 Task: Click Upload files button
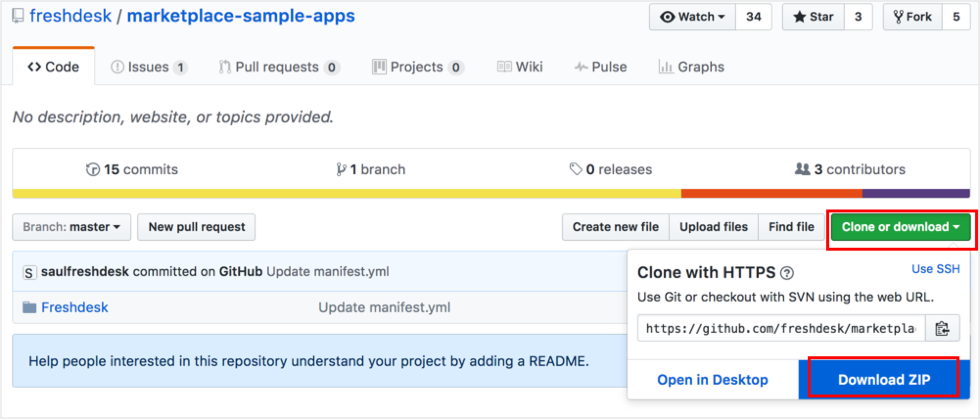pyautogui.click(x=714, y=227)
